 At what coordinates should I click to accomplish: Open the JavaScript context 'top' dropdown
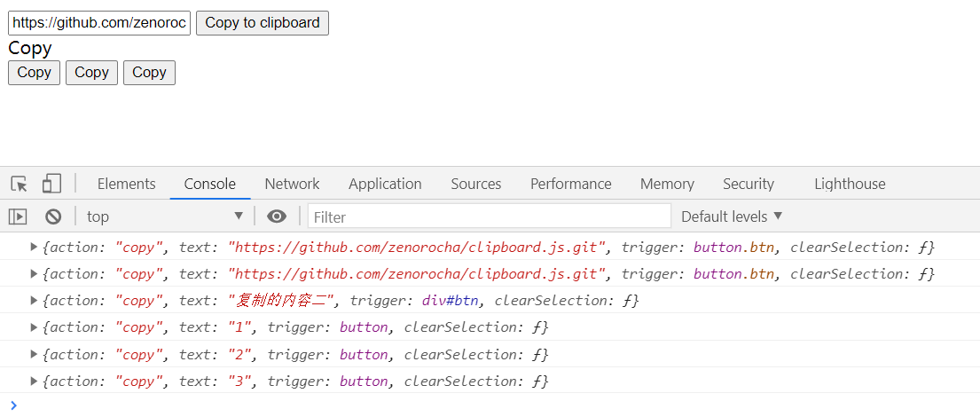click(x=164, y=216)
